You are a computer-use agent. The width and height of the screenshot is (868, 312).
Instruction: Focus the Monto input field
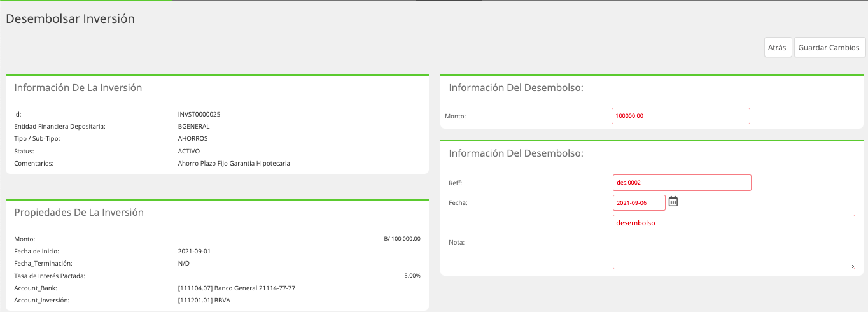(681, 116)
